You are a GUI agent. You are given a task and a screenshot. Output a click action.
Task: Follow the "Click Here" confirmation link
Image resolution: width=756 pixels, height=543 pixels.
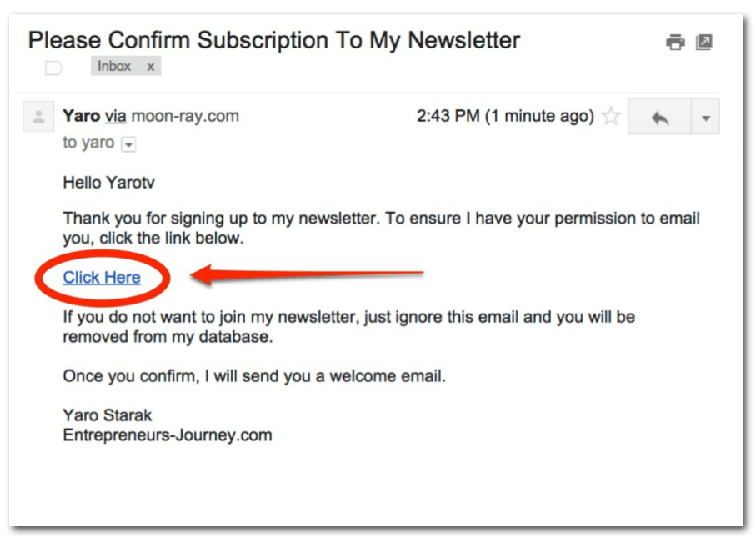pyautogui.click(x=102, y=278)
